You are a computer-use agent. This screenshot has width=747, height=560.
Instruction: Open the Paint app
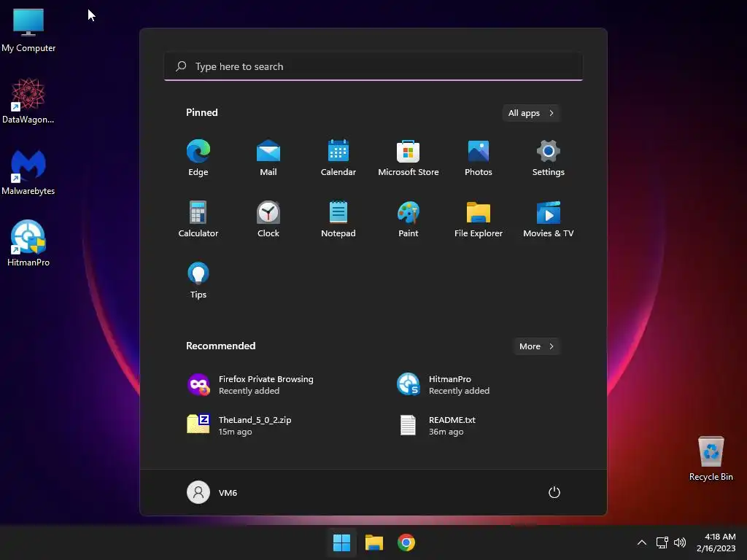(x=409, y=219)
